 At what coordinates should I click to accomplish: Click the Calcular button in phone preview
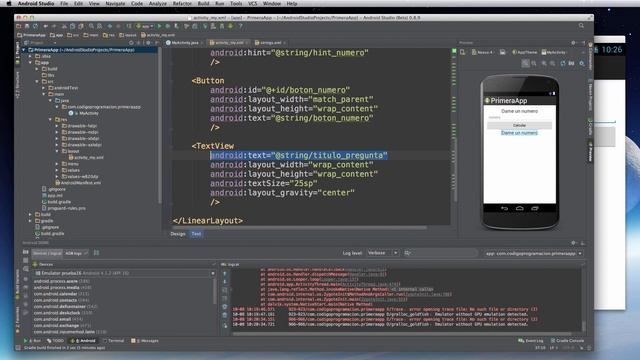519,125
